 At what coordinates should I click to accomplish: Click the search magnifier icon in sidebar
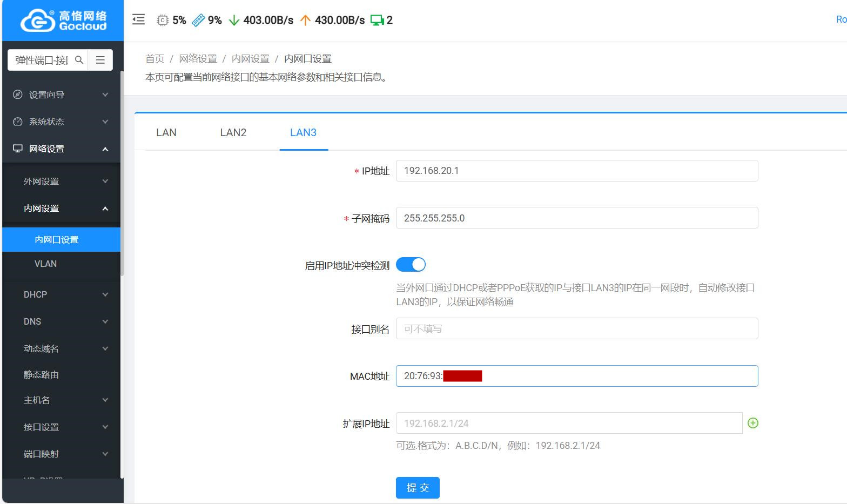click(79, 60)
